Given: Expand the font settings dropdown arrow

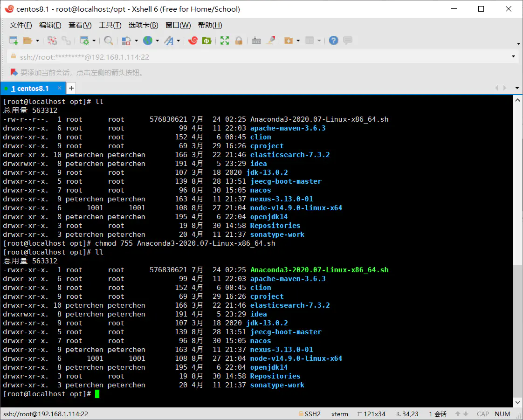Looking at the screenshot, I should point(178,41).
